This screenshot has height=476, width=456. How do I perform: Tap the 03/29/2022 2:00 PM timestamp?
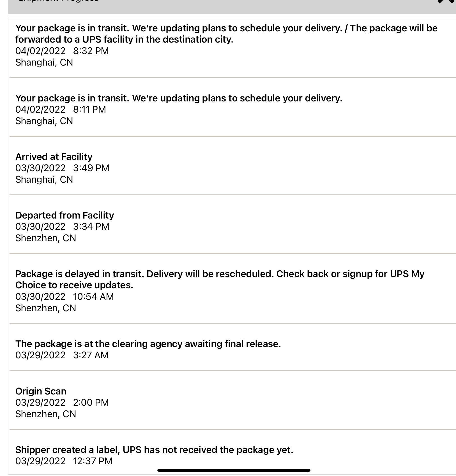click(x=62, y=403)
